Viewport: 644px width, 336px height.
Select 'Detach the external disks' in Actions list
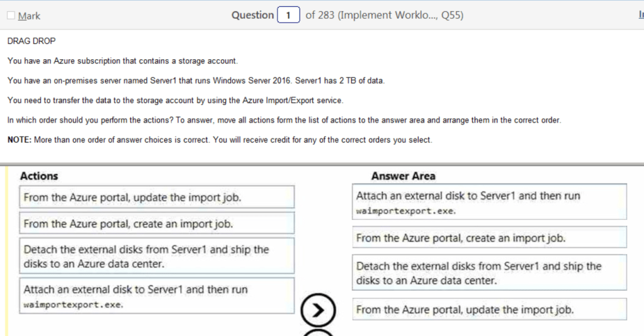(157, 257)
